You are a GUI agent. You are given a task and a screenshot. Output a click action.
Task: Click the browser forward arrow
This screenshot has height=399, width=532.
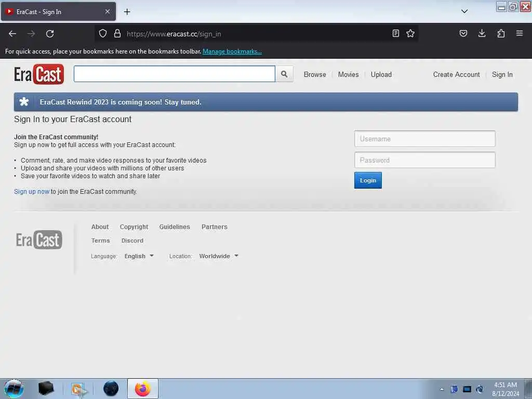pyautogui.click(x=31, y=34)
